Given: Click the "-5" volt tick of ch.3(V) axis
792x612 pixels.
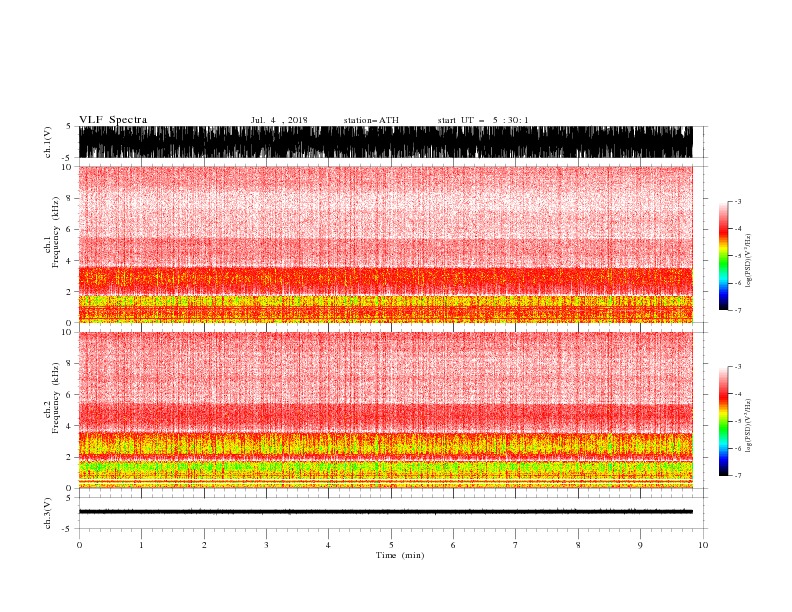Looking at the screenshot, I should [x=68, y=529].
